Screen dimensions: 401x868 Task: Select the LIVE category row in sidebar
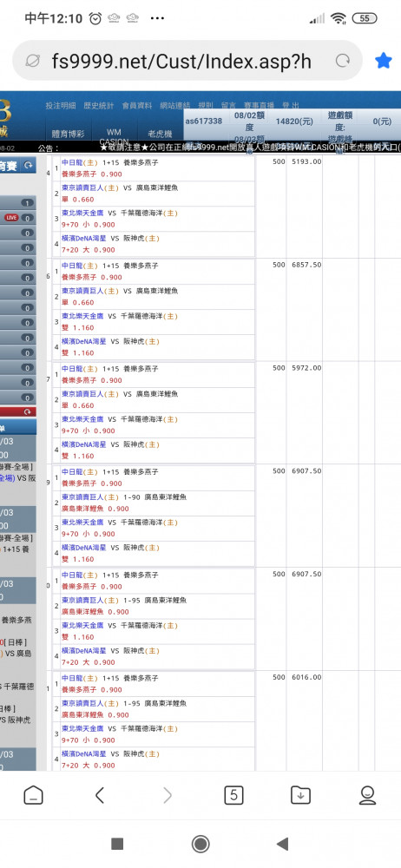[x=18, y=218]
